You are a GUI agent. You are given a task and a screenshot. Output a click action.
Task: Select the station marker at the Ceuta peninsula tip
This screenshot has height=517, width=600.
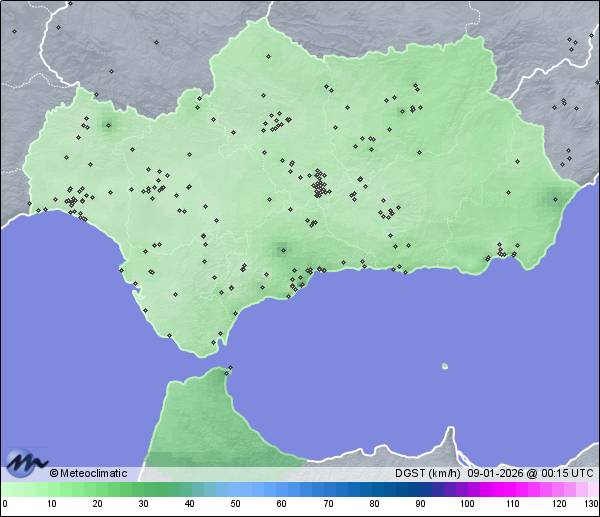tap(229, 370)
